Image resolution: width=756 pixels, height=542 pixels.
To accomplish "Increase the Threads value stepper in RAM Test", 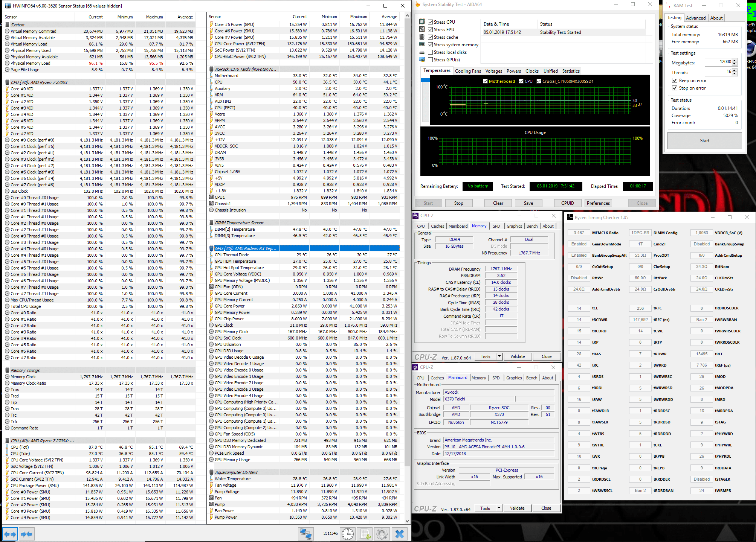I will pyautogui.click(x=735, y=70).
